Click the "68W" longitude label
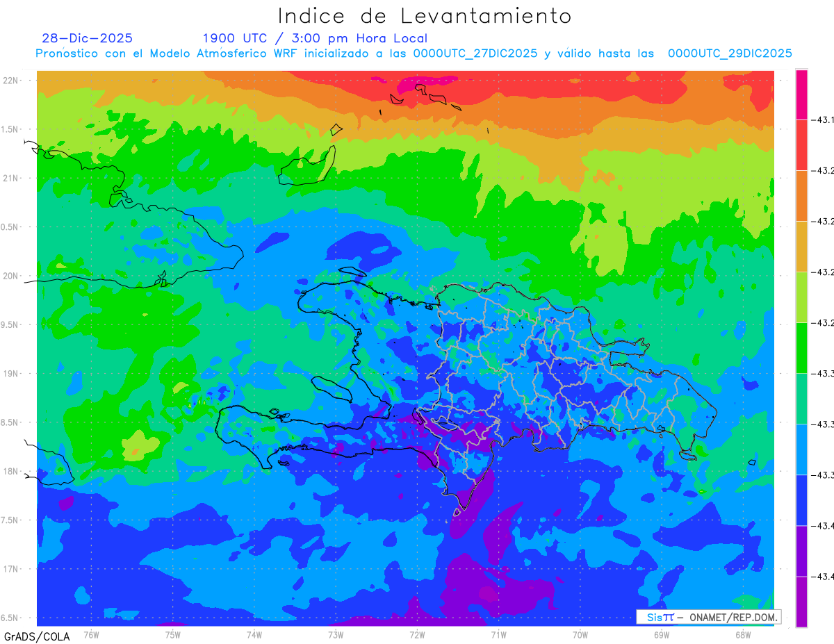The image size is (834, 644). tap(743, 635)
